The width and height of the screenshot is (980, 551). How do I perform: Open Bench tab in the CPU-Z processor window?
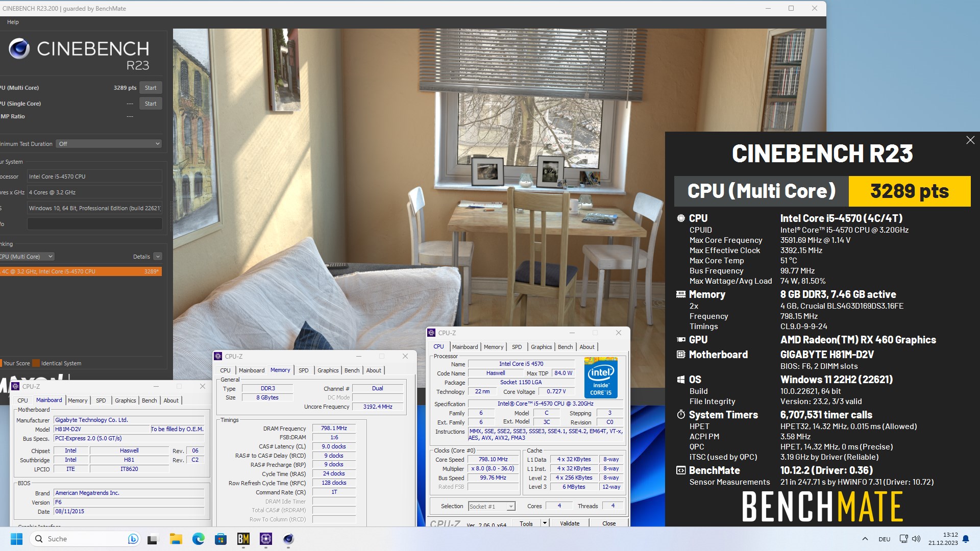tap(565, 347)
